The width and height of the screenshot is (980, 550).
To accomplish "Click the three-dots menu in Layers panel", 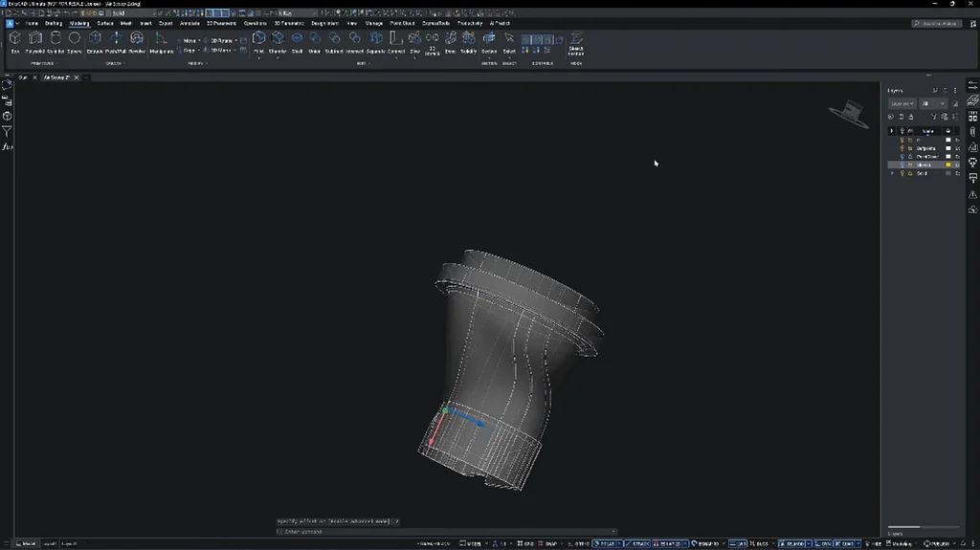I will 955,91.
